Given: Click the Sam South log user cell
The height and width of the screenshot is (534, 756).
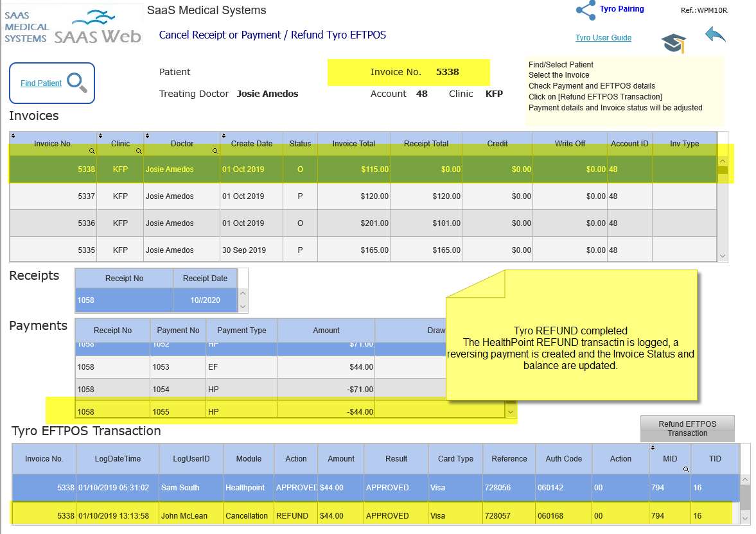Looking at the screenshot, I should [x=191, y=488].
